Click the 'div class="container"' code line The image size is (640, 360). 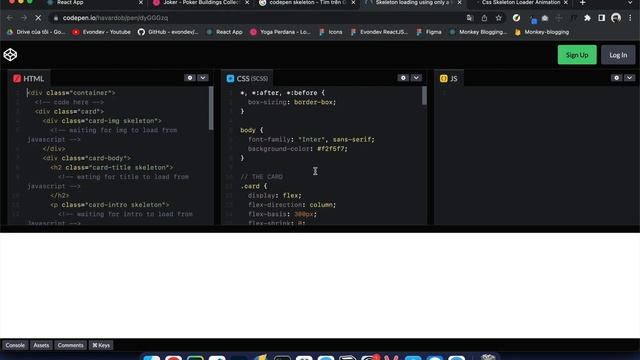(71, 93)
